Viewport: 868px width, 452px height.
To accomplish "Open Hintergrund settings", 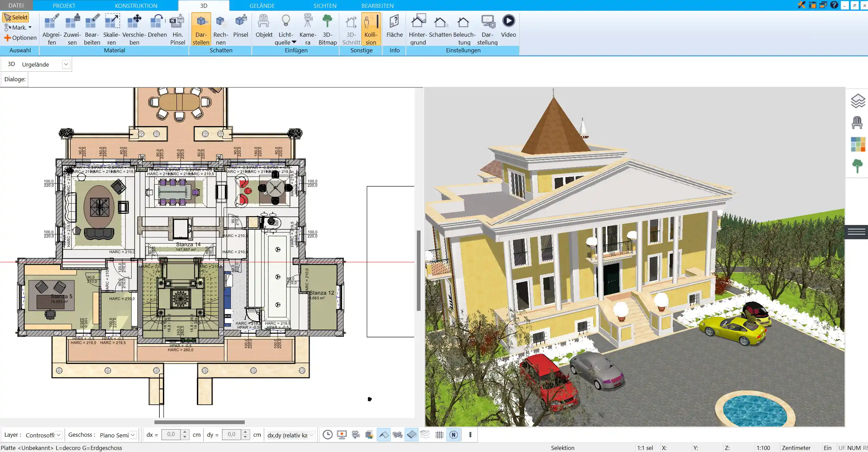I will pyautogui.click(x=418, y=29).
